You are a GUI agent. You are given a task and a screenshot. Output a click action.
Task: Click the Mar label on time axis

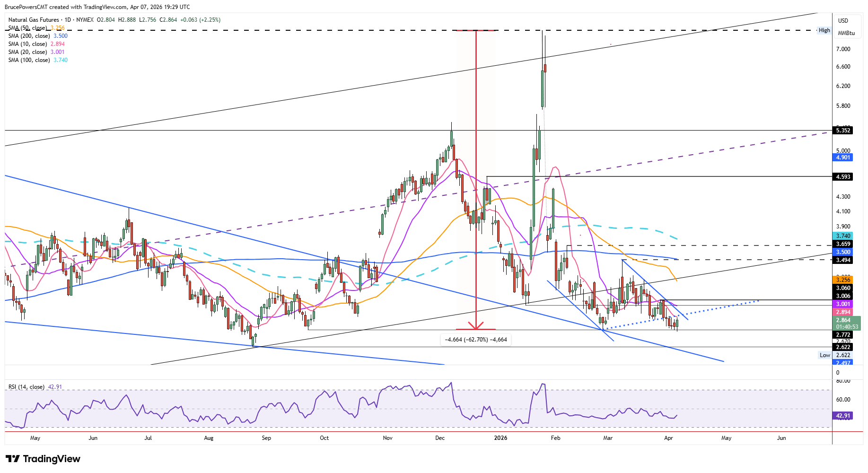pyautogui.click(x=608, y=438)
